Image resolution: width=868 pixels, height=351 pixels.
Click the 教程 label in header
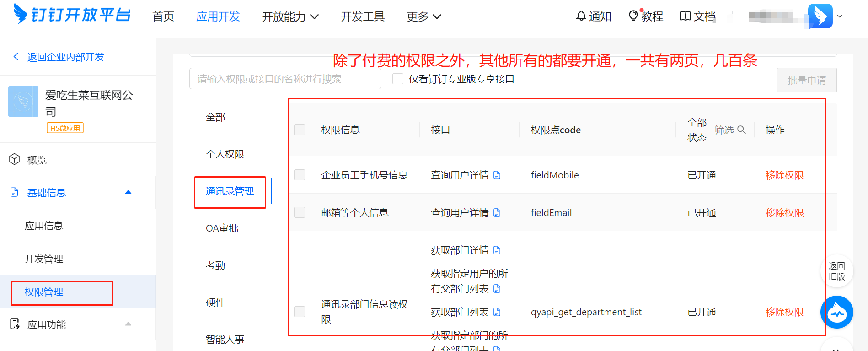pos(652,16)
